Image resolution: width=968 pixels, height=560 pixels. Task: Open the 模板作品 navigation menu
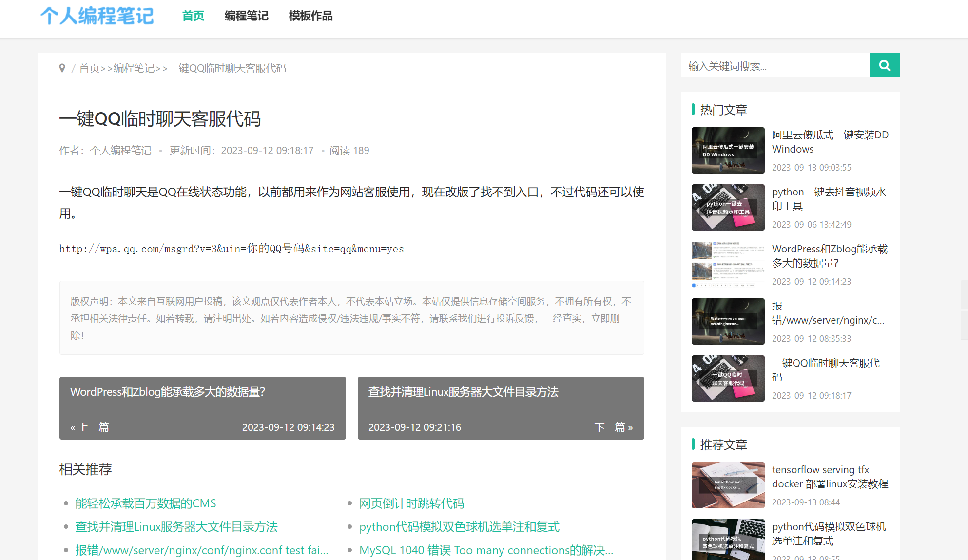click(310, 16)
